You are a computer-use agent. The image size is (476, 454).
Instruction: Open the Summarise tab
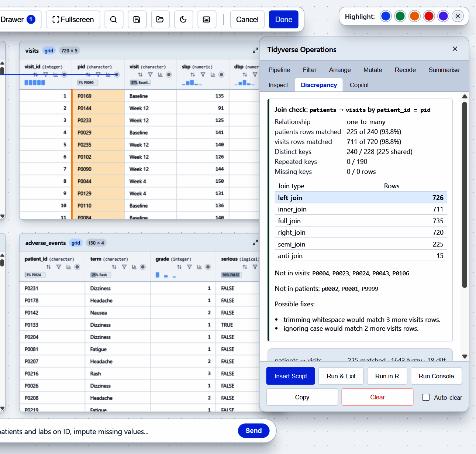tap(444, 70)
